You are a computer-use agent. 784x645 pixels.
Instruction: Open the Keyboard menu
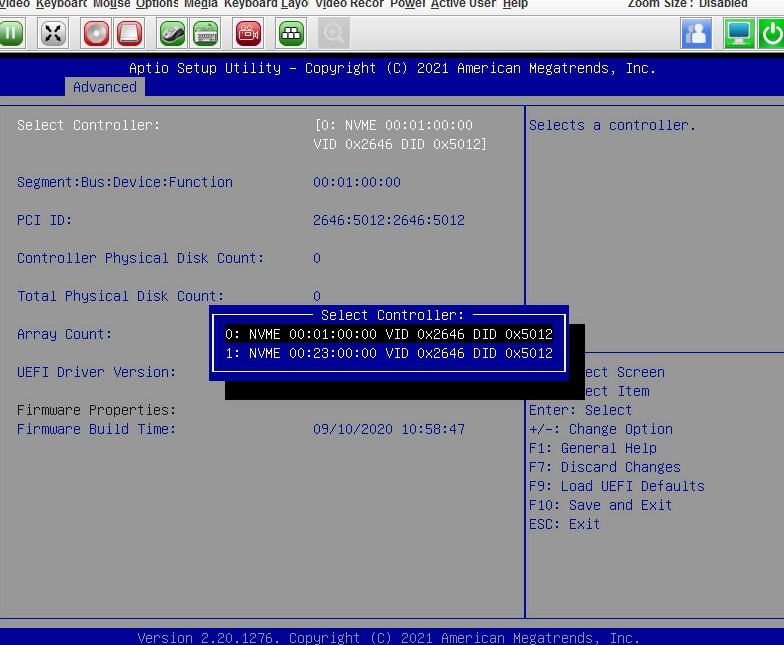(x=62, y=4)
